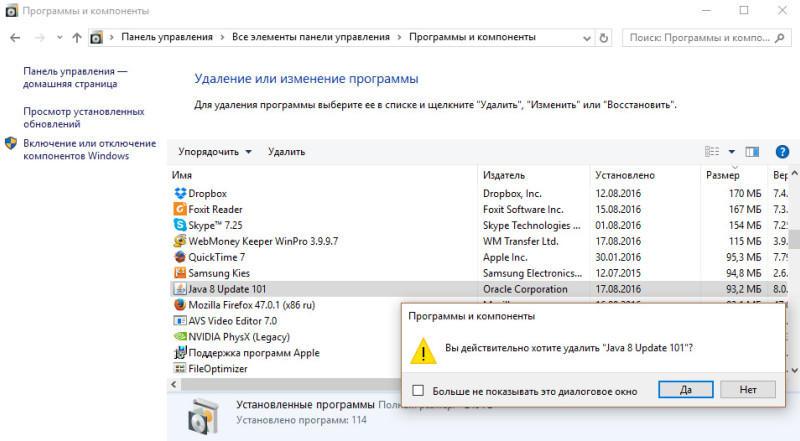Show the preview pane icon
The image size is (800, 441).
tap(752, 152)
